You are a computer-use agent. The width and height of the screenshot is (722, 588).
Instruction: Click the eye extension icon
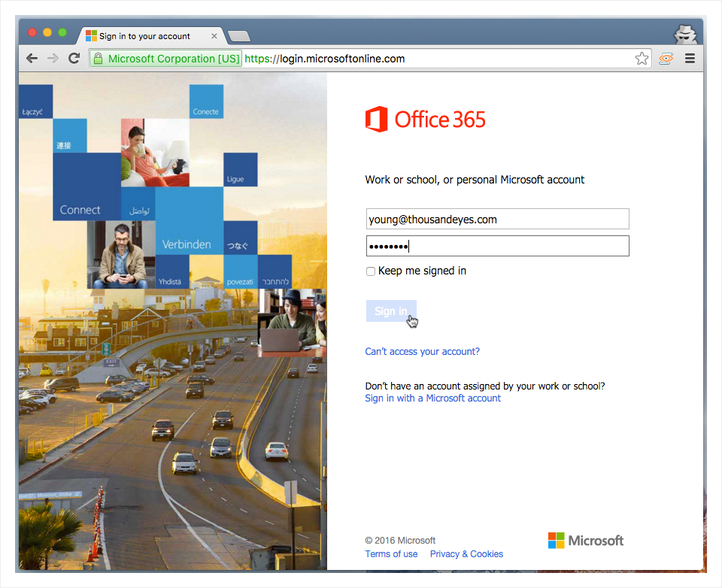pos(666,59)
